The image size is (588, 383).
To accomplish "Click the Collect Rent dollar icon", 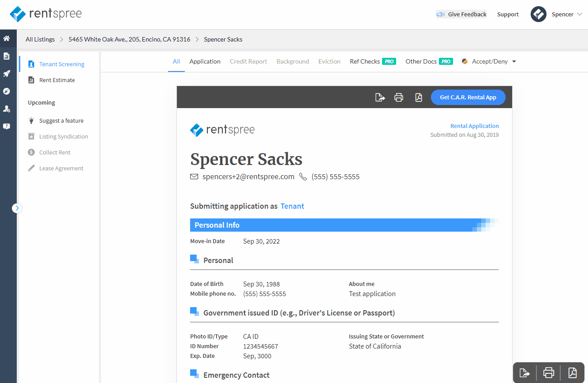I will coord(31,152).
